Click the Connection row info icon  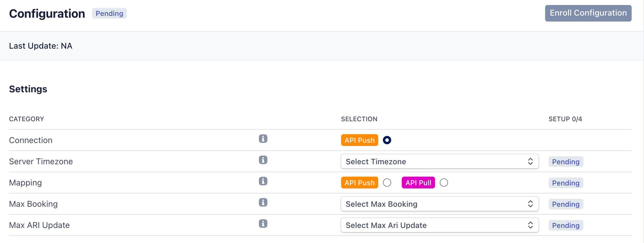[263, 139]
